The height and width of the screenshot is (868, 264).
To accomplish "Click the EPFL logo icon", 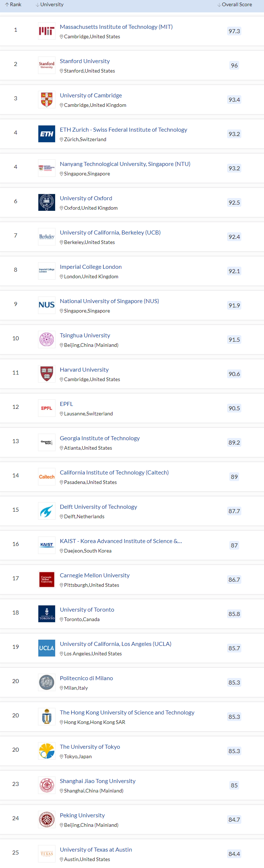I will pyautogui.click(x=47, y=408).
